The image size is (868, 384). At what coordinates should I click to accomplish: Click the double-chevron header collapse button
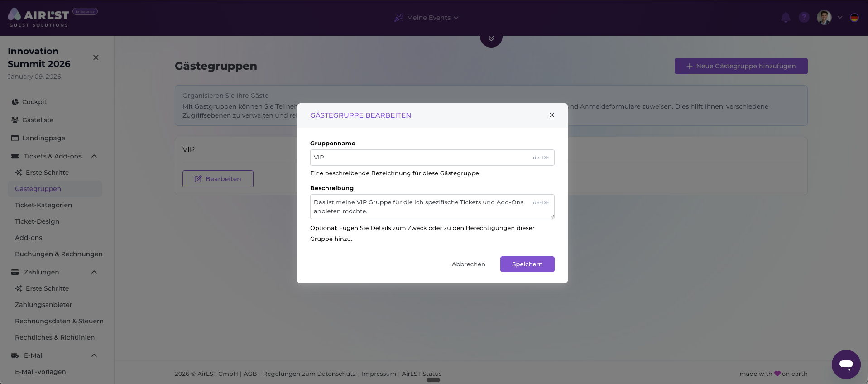(491, 39)
